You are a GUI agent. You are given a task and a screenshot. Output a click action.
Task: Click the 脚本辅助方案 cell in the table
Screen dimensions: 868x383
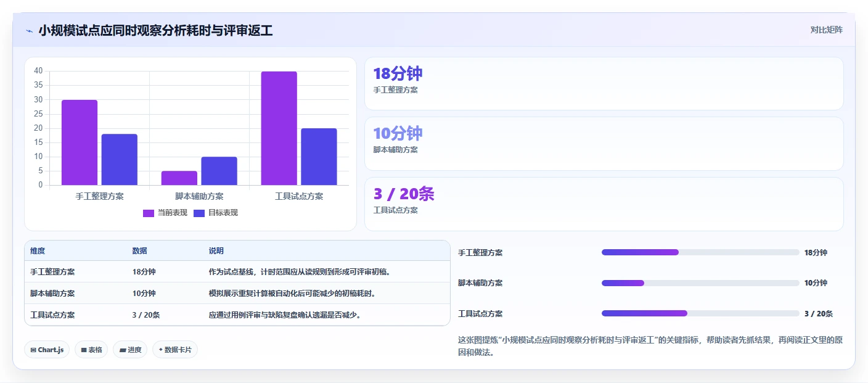click(x=52, y=294)
